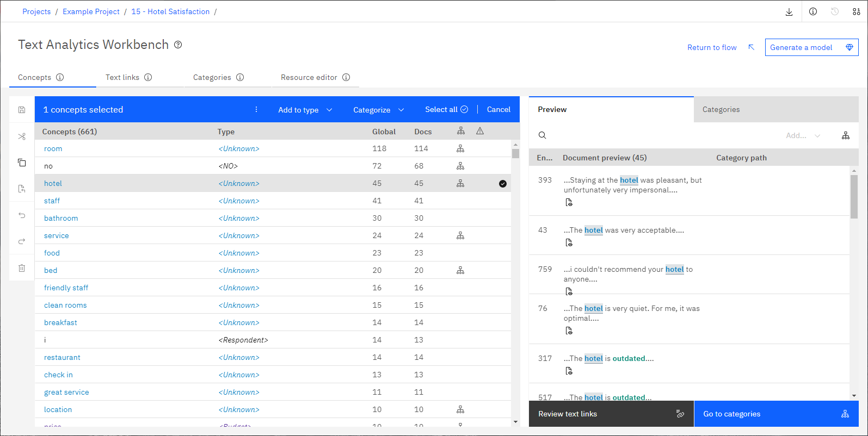
Task: Click the redo arrow icon in left toolbar
Action: click(x=22, y=241)
